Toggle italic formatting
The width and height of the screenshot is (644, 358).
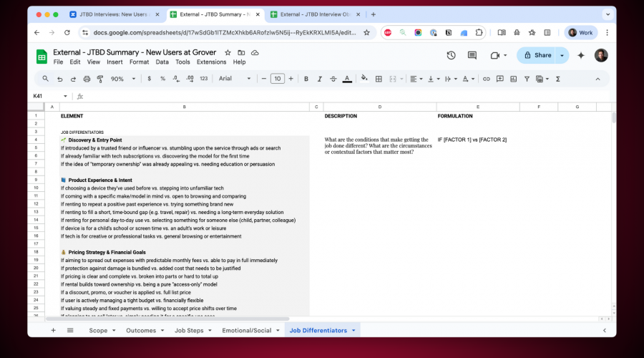(320, 79)
